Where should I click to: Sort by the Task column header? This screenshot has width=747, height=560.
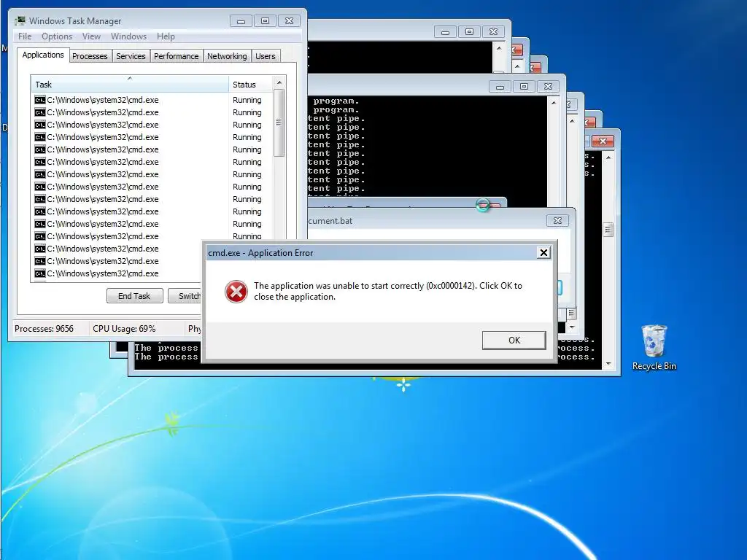click(130, 85)
